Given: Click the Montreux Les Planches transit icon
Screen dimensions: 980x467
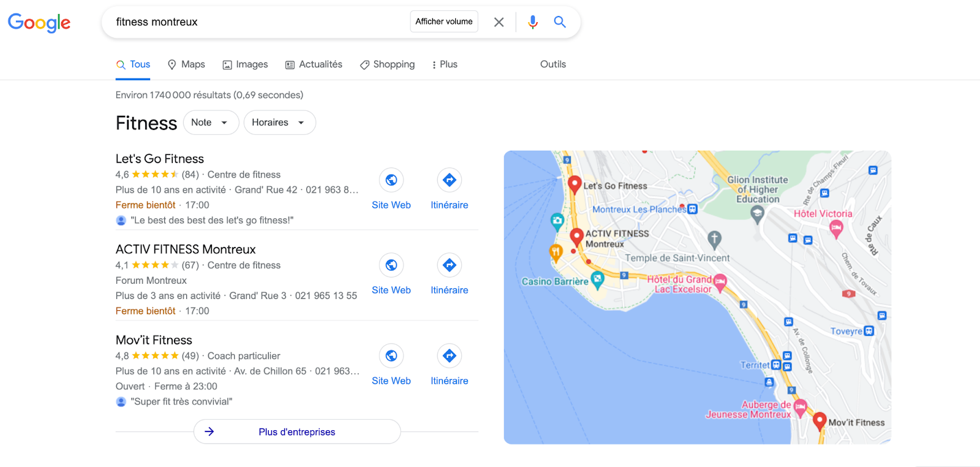Looking at the screenshot, I should (x=692, y=209).
